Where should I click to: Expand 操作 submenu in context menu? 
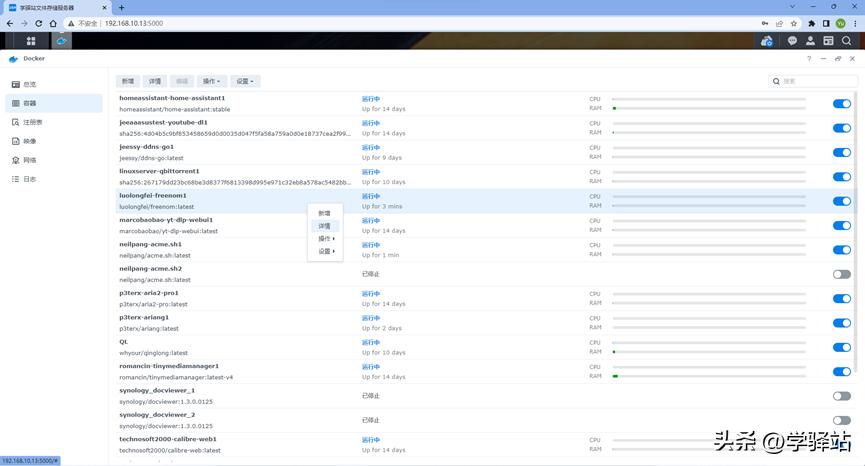click(325, 239)
